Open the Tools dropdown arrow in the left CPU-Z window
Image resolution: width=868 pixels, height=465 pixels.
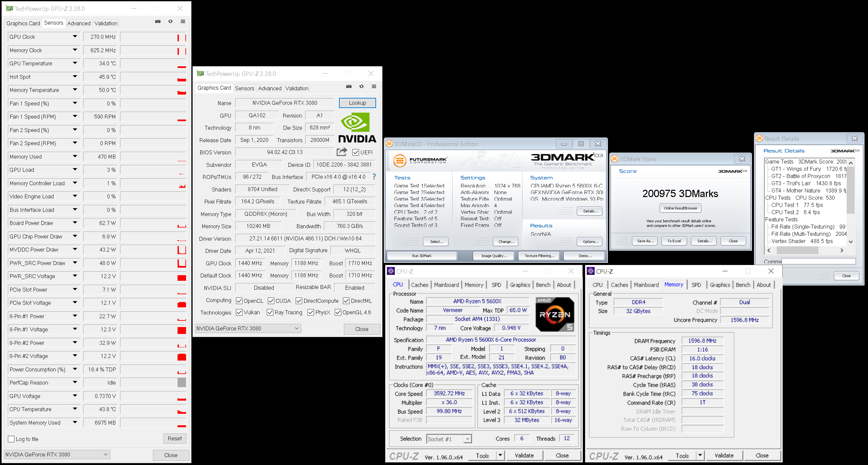[500, 455]
